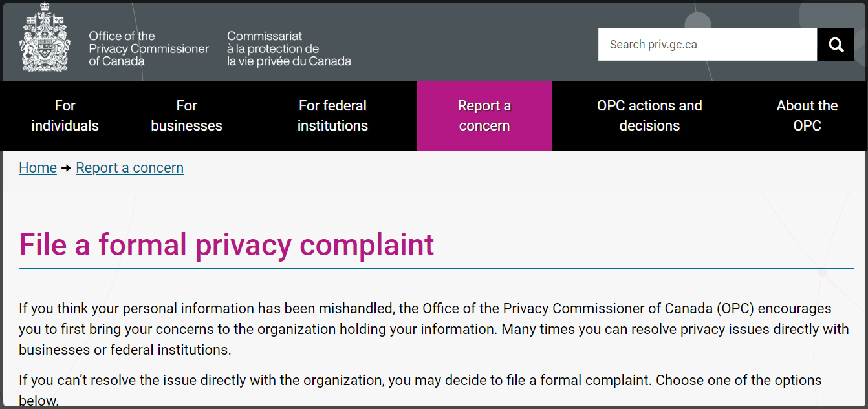Select For federal institutions in navigation

point(332,116)
